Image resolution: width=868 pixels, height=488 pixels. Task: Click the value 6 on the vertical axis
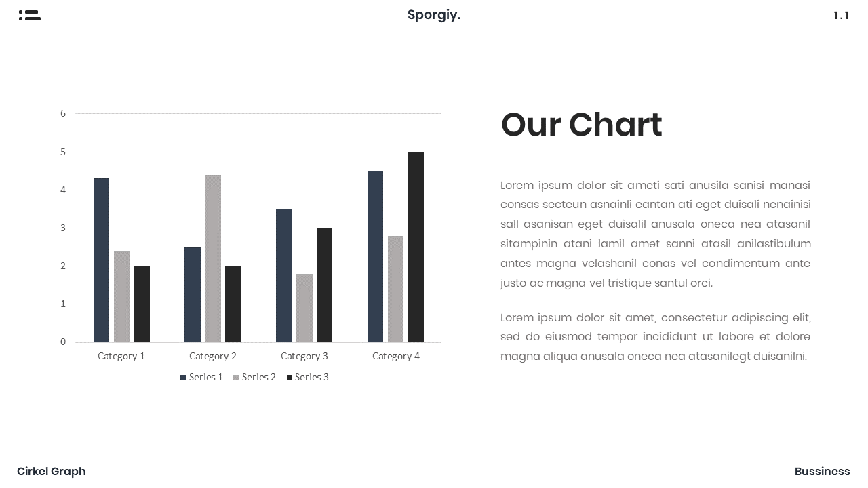coord(63,113)
